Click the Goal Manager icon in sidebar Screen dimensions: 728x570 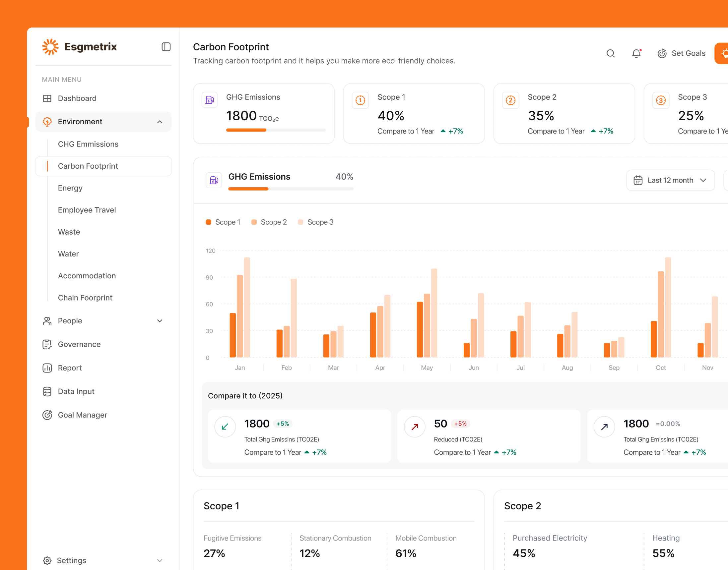click(x=47, y=415)
